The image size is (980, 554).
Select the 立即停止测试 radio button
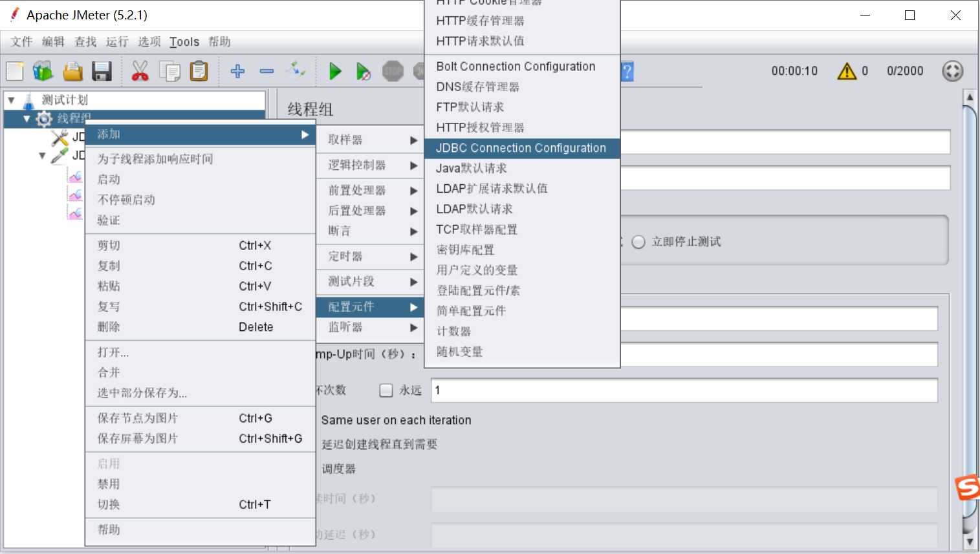[x=638, y=242]
